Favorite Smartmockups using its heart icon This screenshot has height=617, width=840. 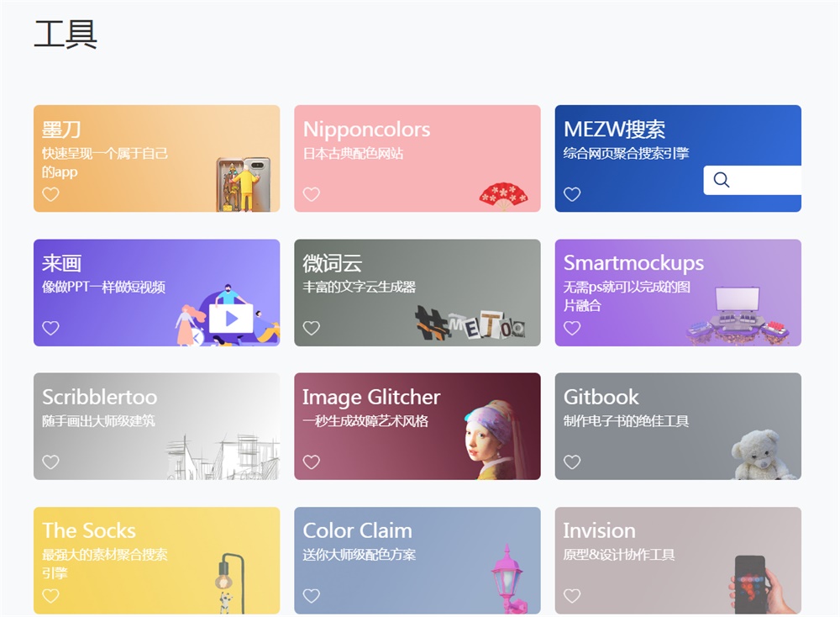click(x=572, y=328)
